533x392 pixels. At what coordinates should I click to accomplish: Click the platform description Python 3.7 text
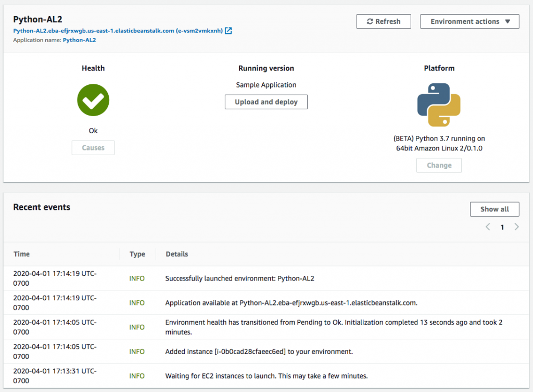439,143
